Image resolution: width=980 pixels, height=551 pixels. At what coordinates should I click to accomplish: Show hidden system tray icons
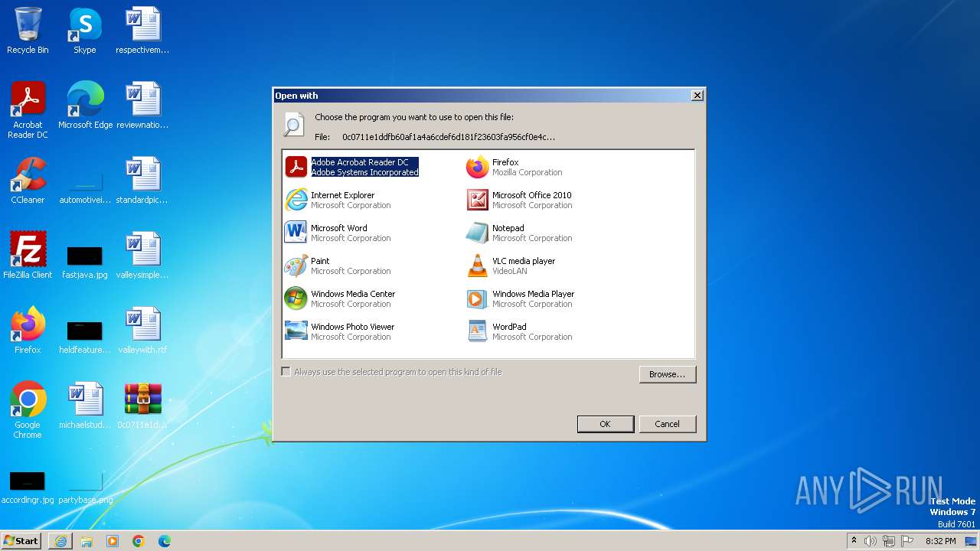854,541
